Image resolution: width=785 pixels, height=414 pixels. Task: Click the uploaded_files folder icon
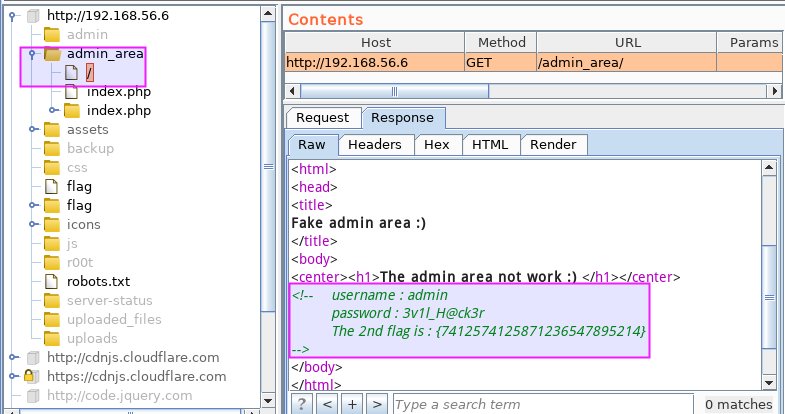tap(52, 320)
